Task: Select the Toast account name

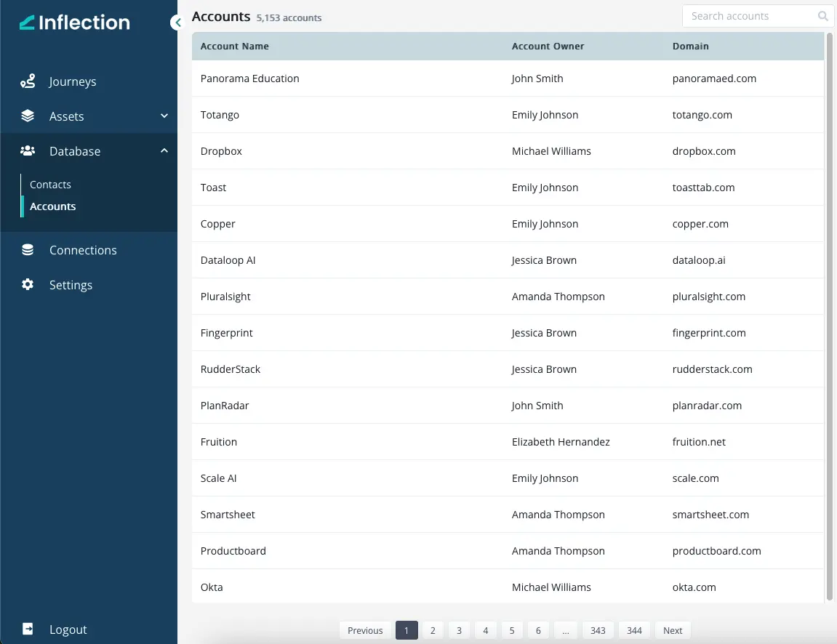Action: [x=214, y=188]
